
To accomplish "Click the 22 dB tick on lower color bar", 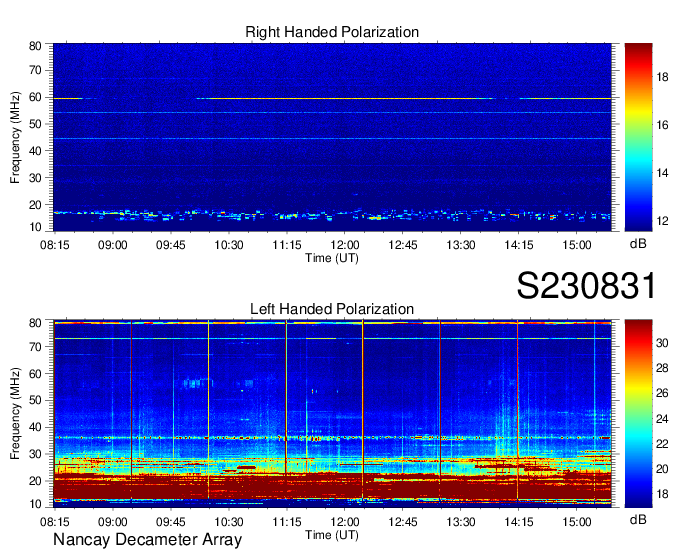I will [662, 444].
